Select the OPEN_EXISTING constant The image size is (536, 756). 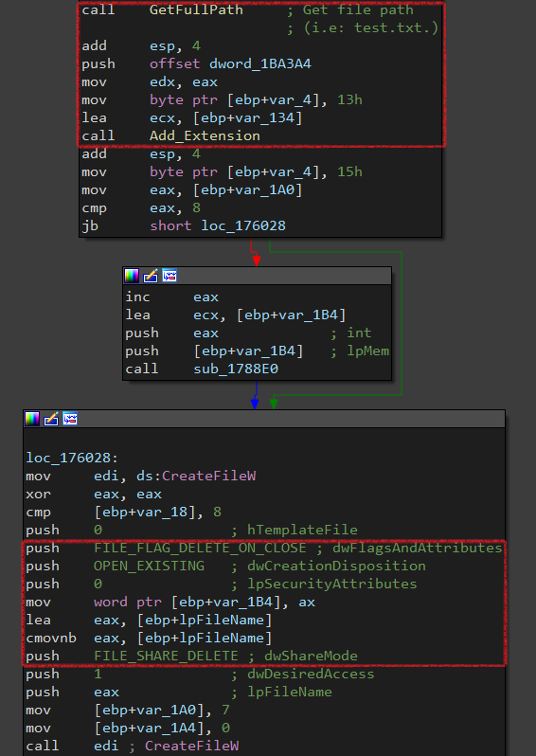point(149,566)
